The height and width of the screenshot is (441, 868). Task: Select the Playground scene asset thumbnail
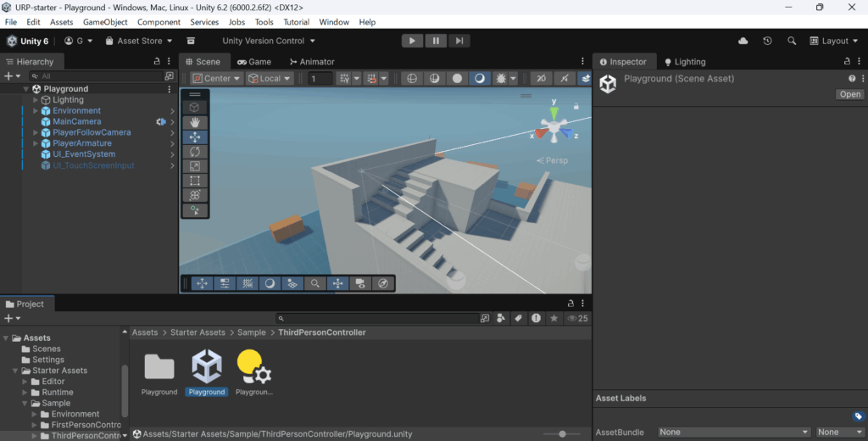coord(206,366)
